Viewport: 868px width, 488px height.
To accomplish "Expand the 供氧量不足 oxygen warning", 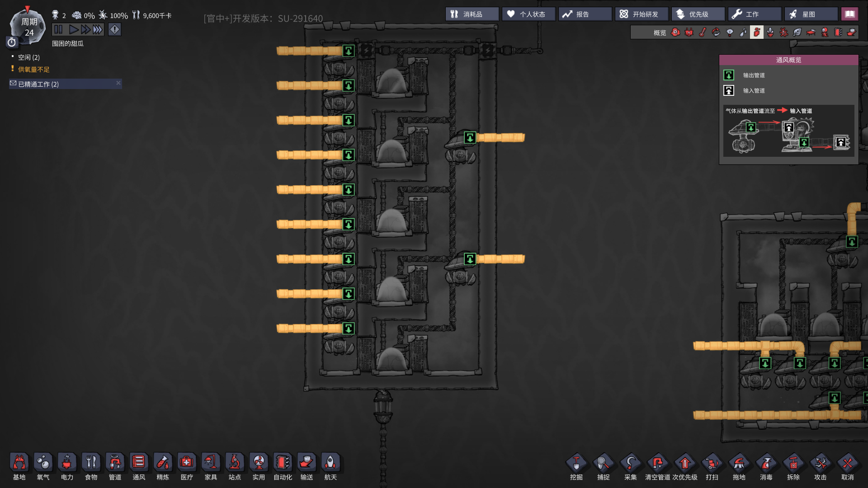I will [34, 69].
